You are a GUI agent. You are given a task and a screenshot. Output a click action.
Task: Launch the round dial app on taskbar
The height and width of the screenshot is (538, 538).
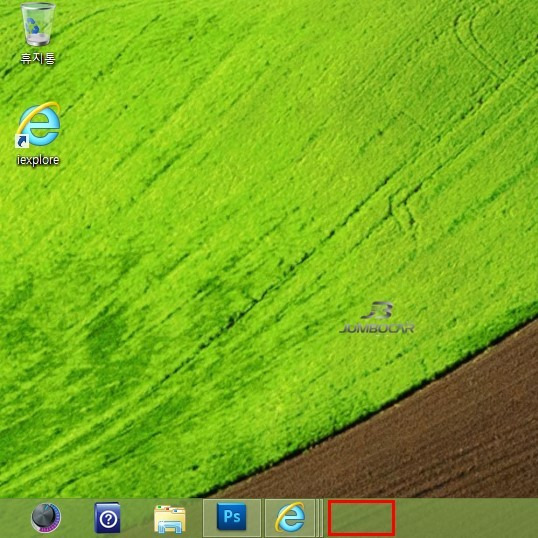46,518
